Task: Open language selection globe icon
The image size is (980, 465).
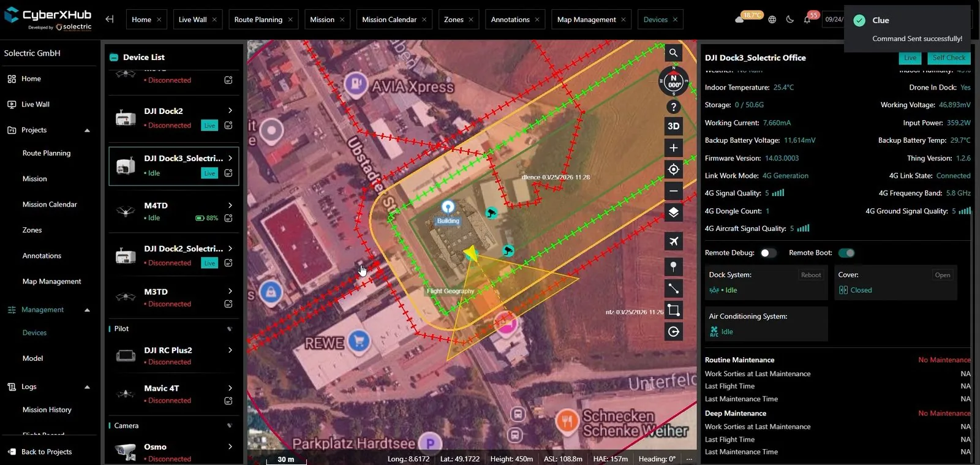Action: 772,20
